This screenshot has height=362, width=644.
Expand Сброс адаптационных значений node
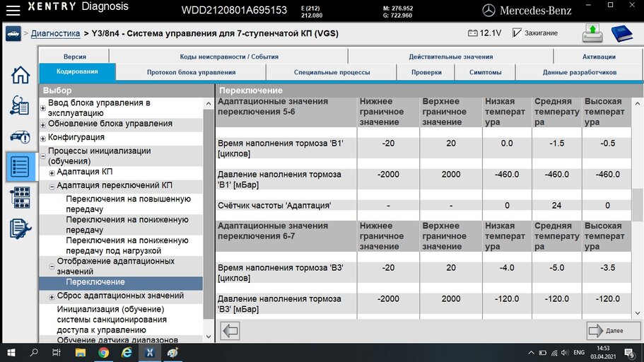point(52,297)
